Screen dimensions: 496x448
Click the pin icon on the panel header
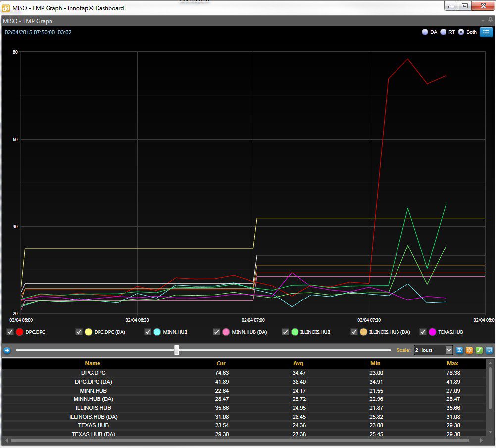(x=490, y=20)
